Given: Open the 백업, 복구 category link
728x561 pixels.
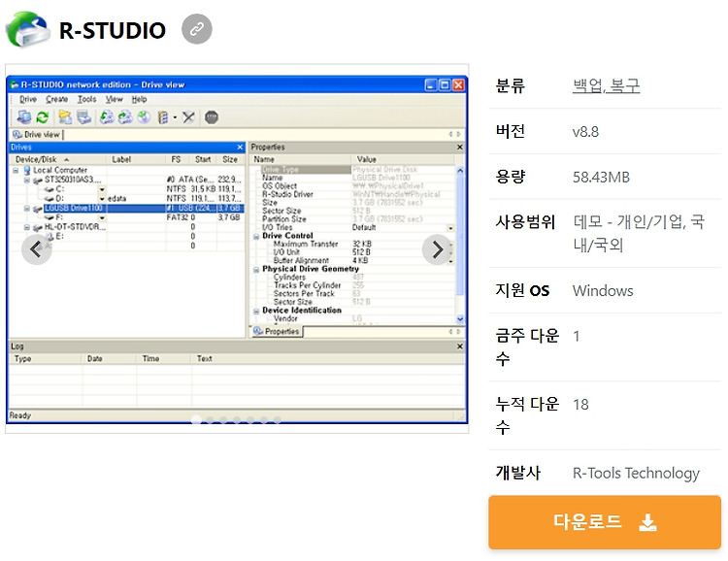Looking at the screenshot, I should coord(606,86).
